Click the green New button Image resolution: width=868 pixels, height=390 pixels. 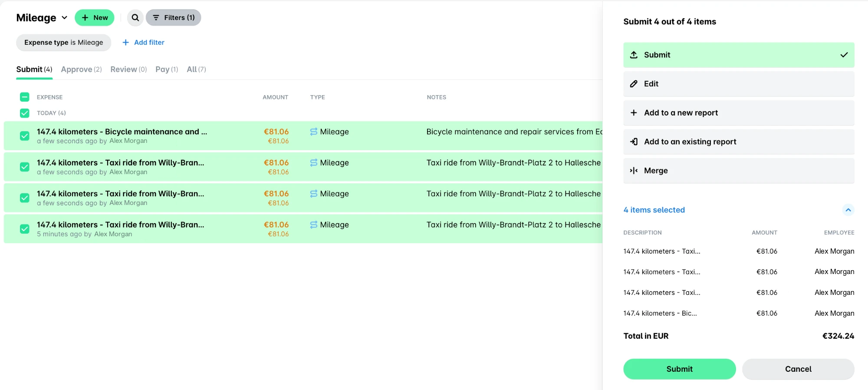point(95,18)
